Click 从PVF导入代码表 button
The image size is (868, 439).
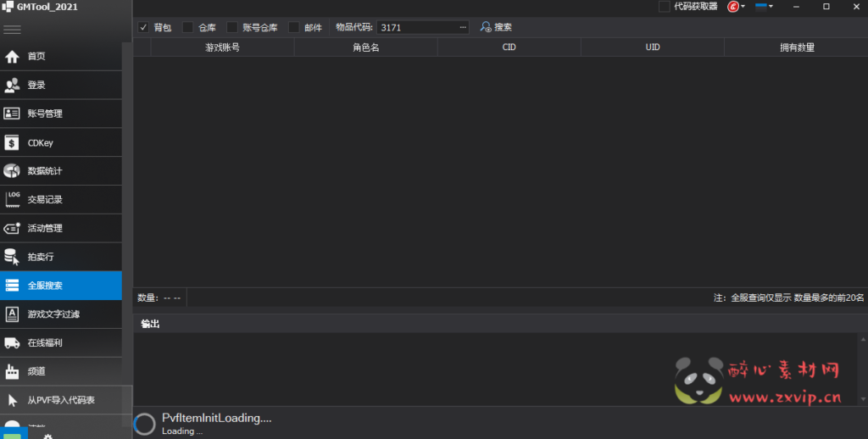(60, 400)
